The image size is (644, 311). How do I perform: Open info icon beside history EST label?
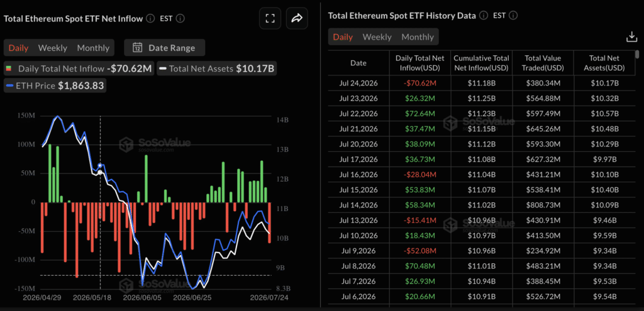click(x=513, y=16)
